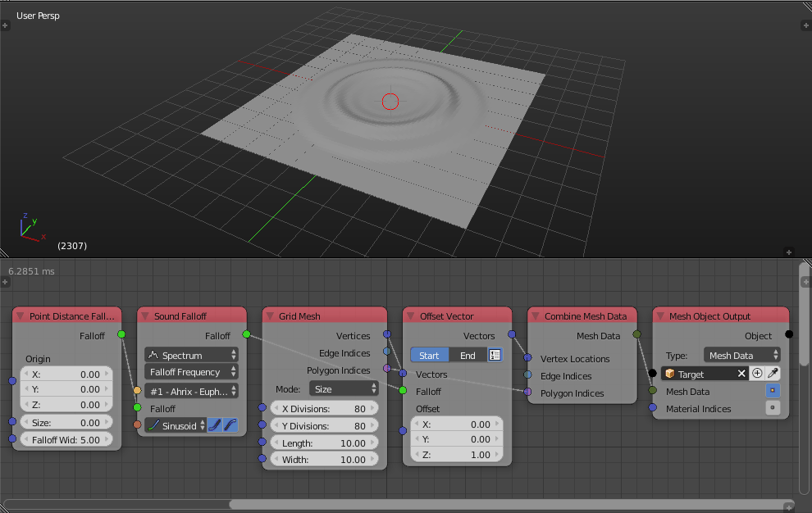
Task: Toggle the use list option in Offset Vector
Action: [495, 355]
